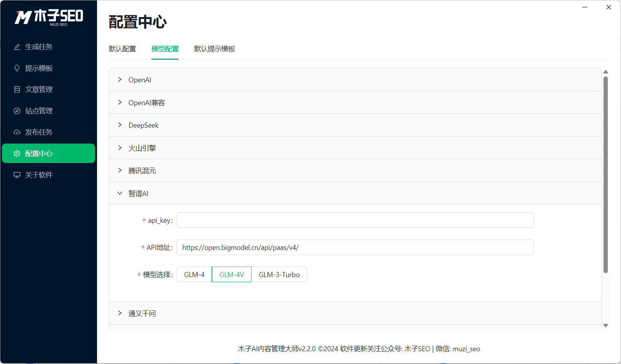The height and width of the screenshot is (364, 621).
Task: Click the gear icon beside 配置中心
Action: (17, 154)
